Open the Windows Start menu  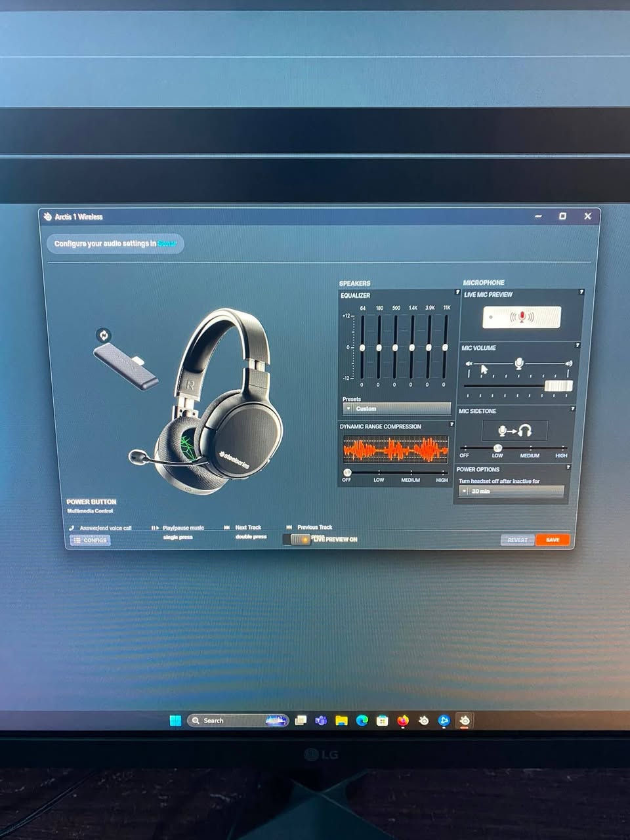click(175, 721)
